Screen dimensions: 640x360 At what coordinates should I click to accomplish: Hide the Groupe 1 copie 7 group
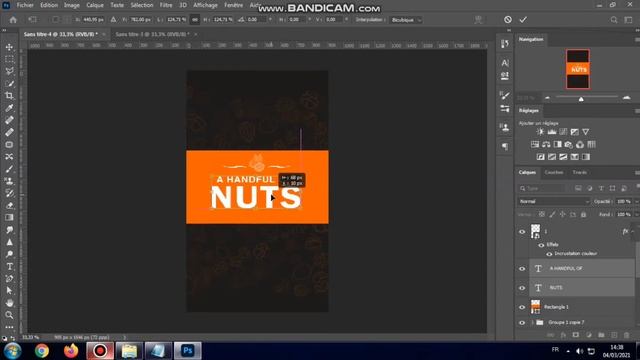click(522, 322)
